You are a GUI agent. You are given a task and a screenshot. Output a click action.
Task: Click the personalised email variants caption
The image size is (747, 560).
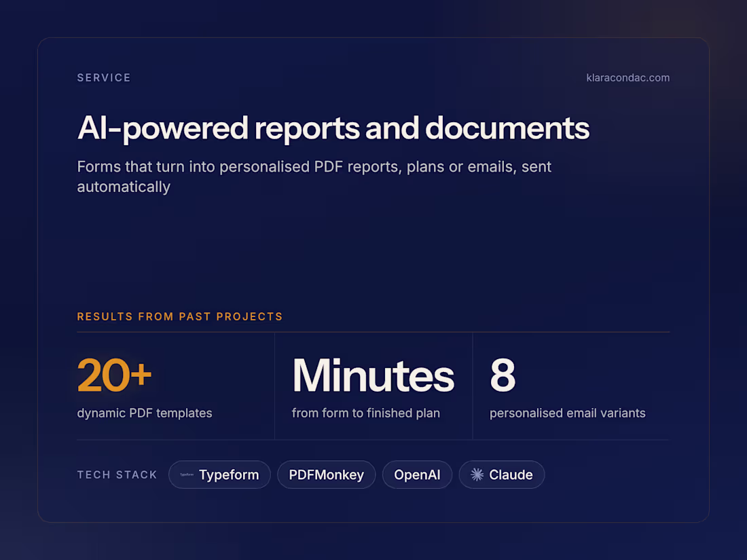(x=568, y=413)
